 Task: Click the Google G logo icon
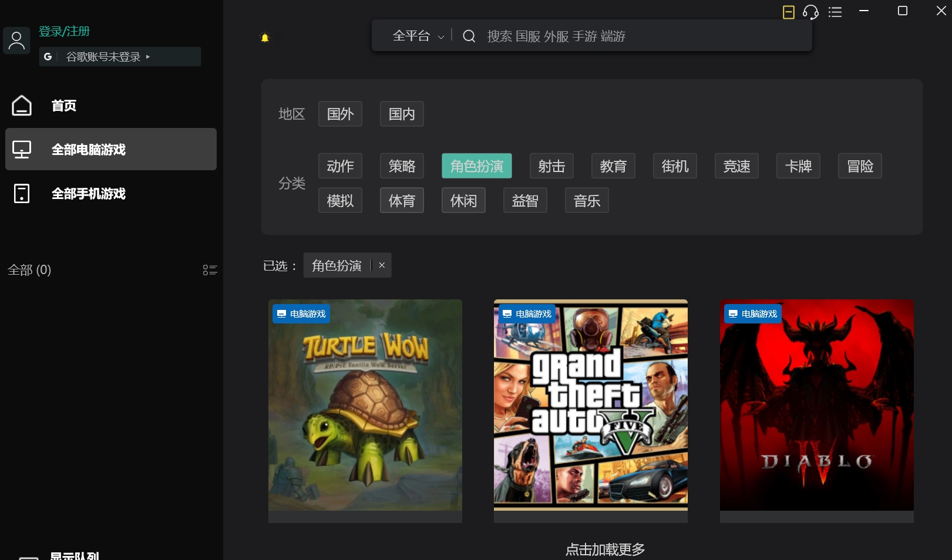pos(48,57)
